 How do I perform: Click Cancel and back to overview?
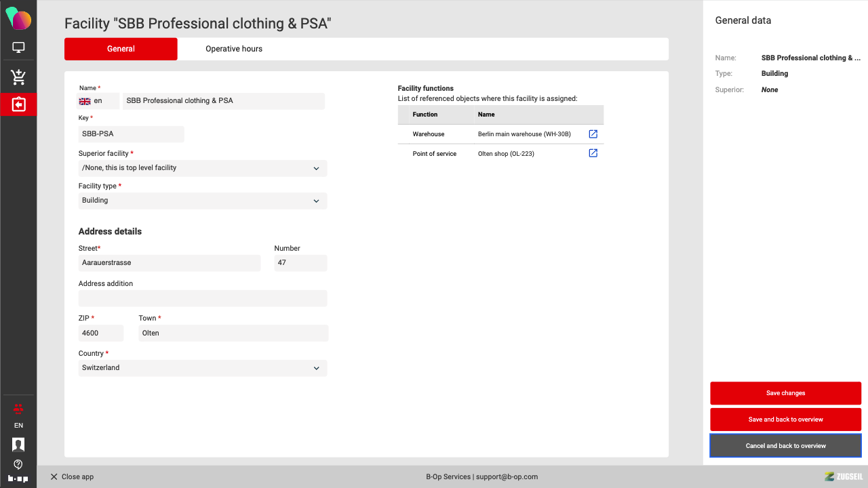click(x=785, y=446)
